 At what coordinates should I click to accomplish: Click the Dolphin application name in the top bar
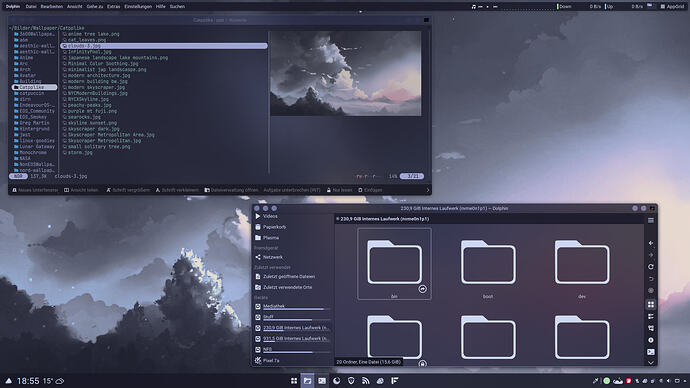pyautogui.click(x=13, y=7)
